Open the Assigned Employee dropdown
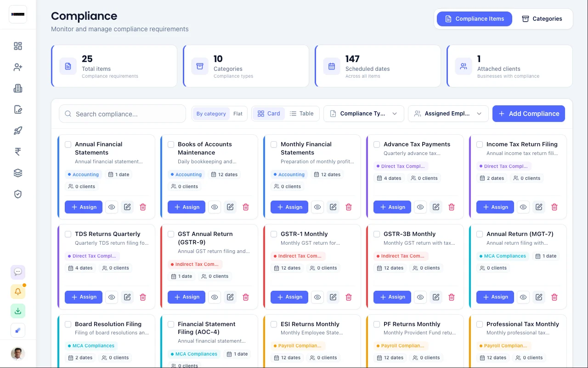Viewport: 588px width, 368px height. (448, 114)
